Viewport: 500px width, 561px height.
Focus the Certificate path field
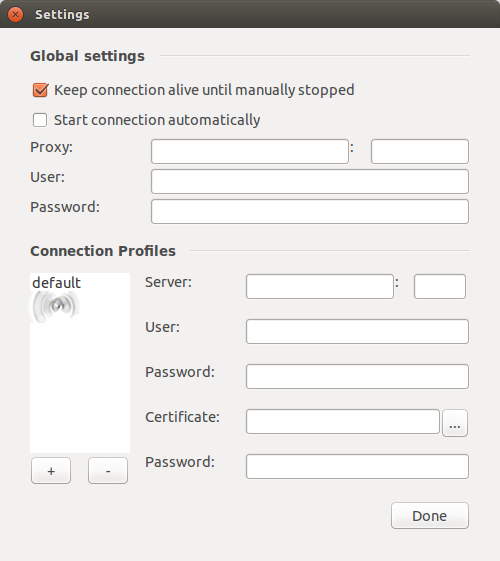(x=343, y=421)
